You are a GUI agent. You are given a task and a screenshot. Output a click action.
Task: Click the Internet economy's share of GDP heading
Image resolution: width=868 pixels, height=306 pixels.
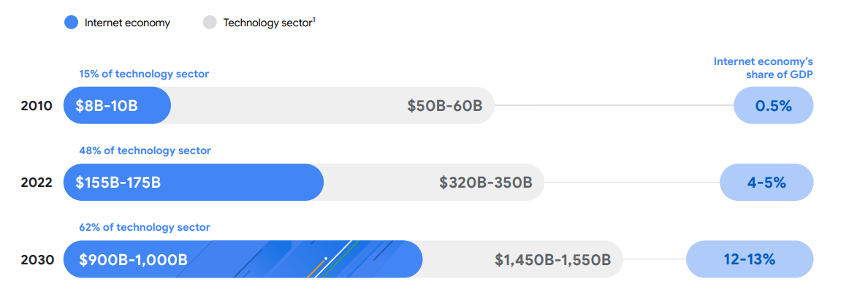763,67
